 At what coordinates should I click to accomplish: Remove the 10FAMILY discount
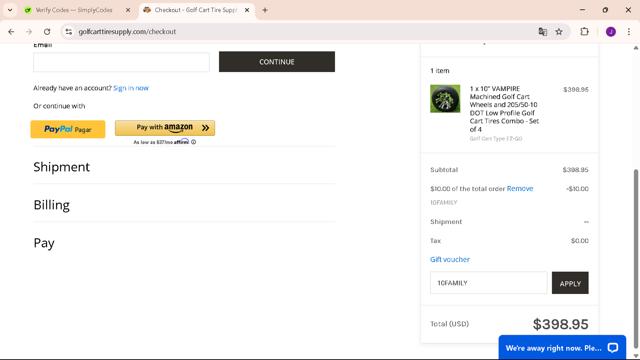coord(520,189)
